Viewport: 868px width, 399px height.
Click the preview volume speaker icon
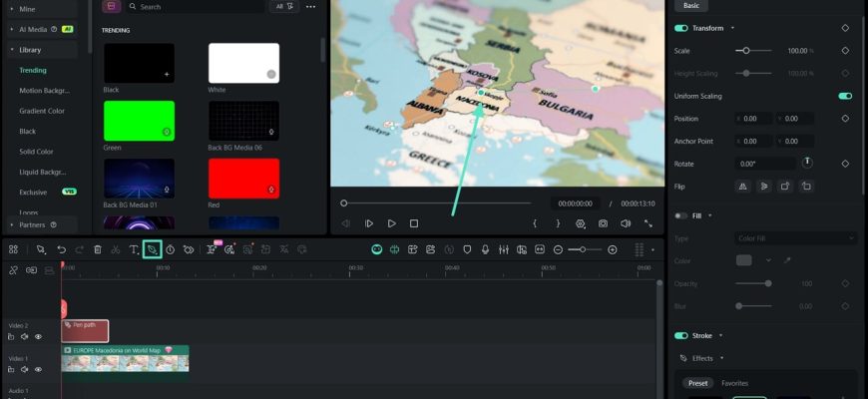626,223
